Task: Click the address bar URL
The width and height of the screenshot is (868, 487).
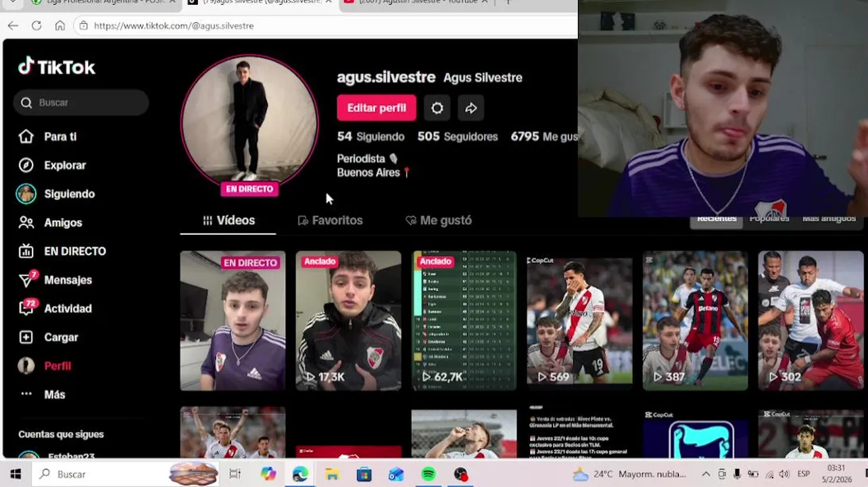Action: 174,26
